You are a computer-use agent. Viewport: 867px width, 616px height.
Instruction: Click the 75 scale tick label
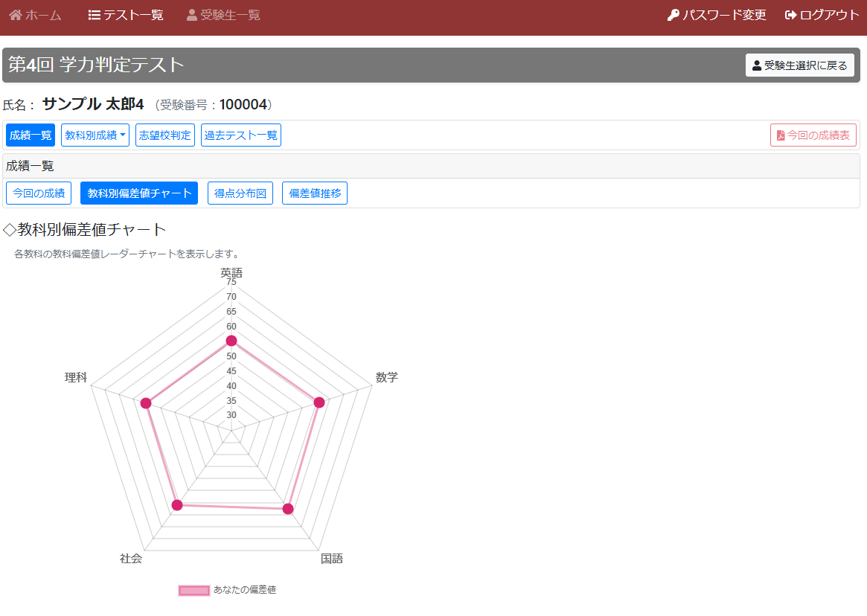coord(231,282)
